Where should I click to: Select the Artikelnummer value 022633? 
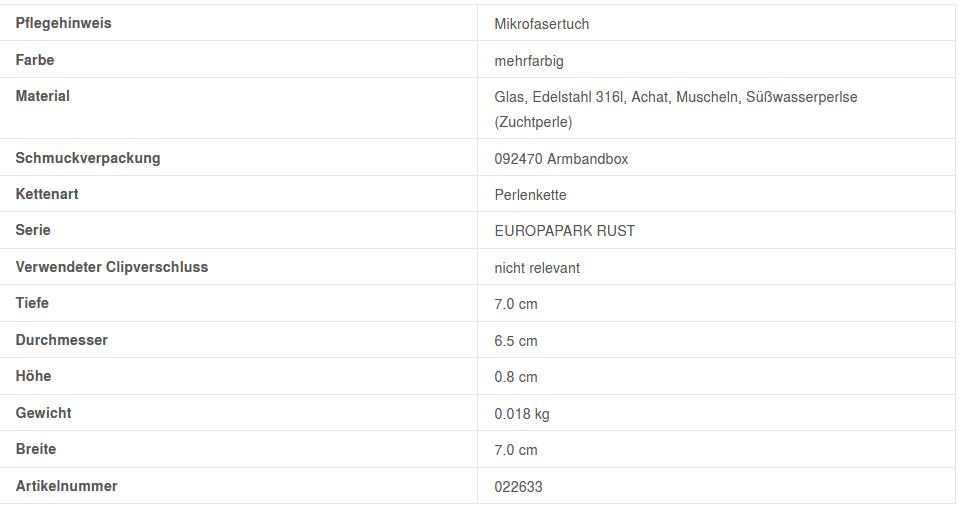pyautogui.click(x=519, y=487)
